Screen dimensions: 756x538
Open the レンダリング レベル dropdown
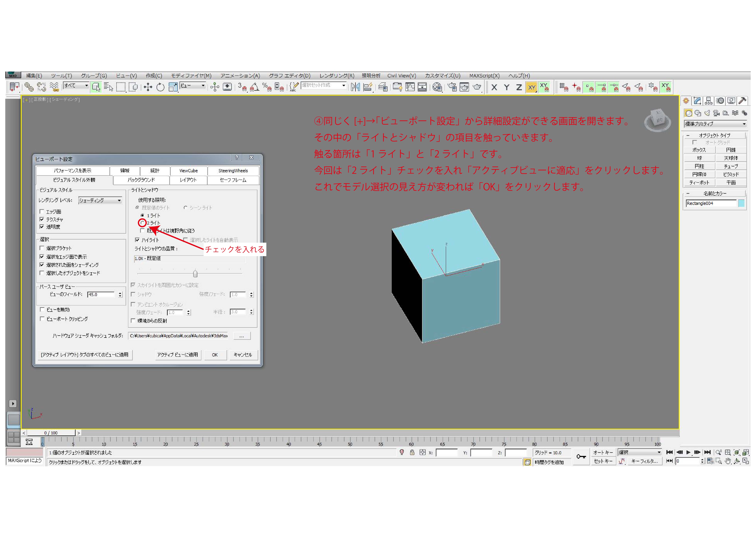point(100,200)
